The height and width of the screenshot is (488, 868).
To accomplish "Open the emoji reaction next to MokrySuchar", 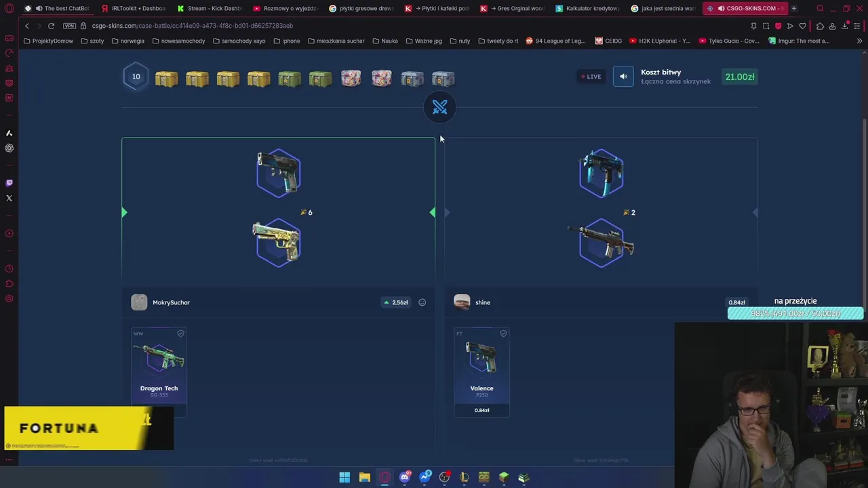I will 422,302.
